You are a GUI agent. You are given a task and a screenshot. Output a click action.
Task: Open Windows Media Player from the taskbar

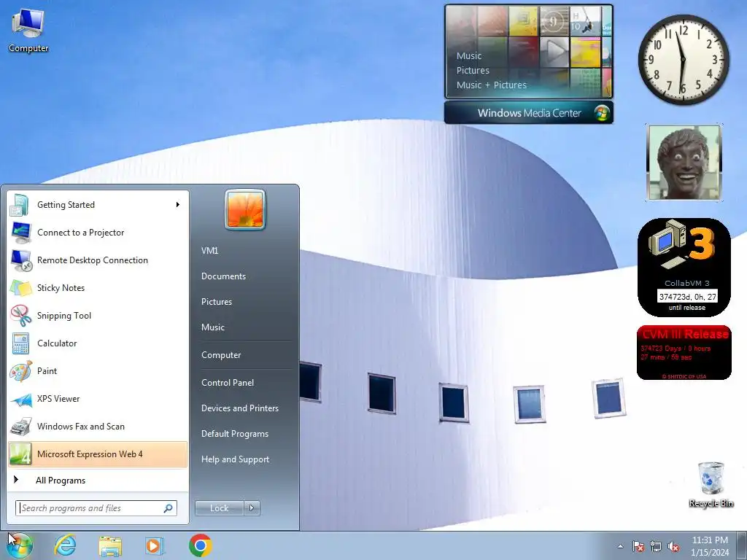155,545
